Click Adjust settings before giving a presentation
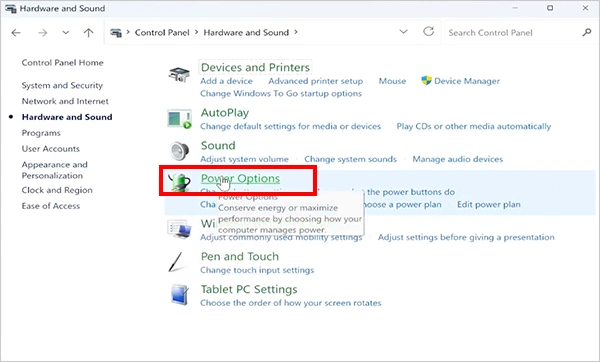The width and height of the screenshot is (600, 362). point(466,238)
